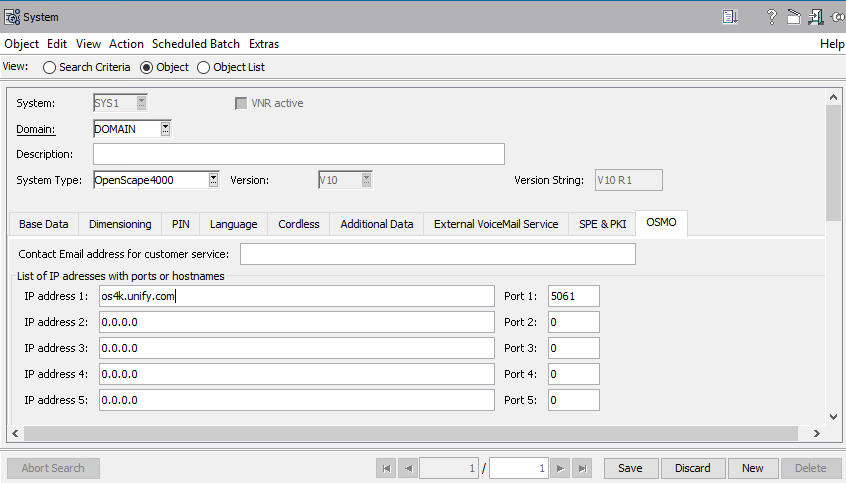Open the Object menu

pos(22,44)
